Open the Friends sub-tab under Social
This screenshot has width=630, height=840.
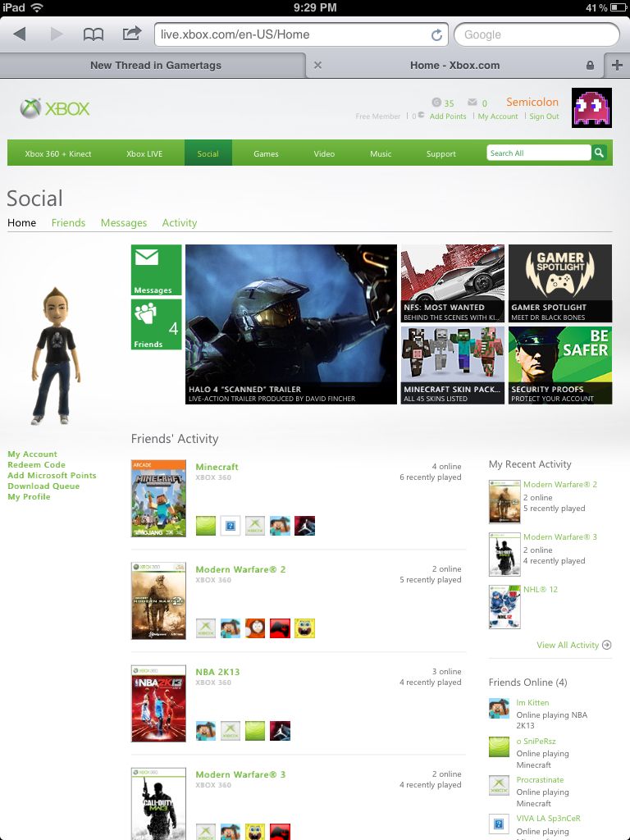coord(68,223)
